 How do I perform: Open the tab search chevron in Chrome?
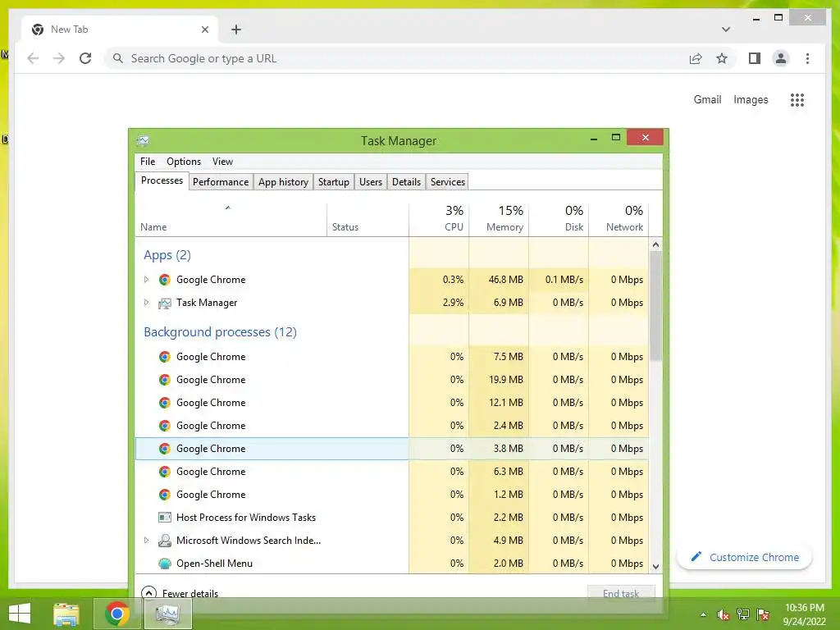tap(725, 30)
